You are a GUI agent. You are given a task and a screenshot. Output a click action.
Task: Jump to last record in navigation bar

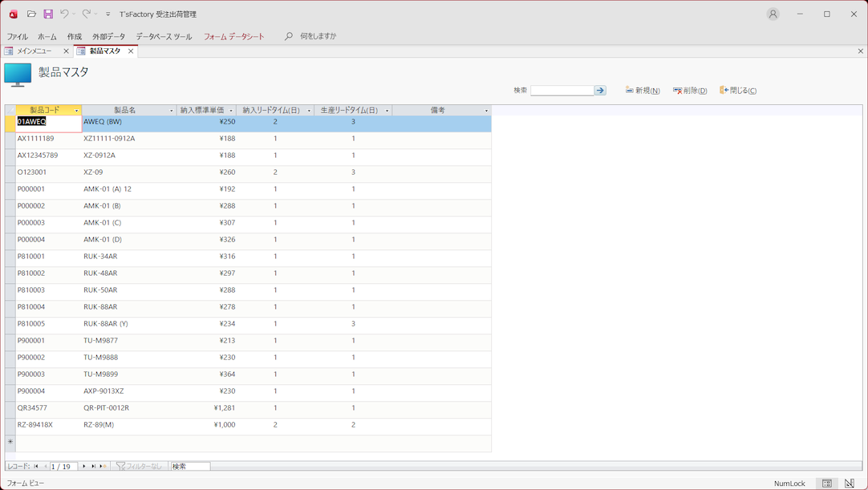click(x=94, y=466)
